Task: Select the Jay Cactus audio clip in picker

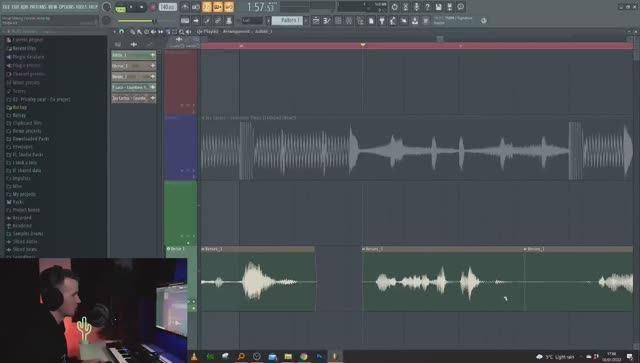Action: pyautogui.click(x=133, y=98)
